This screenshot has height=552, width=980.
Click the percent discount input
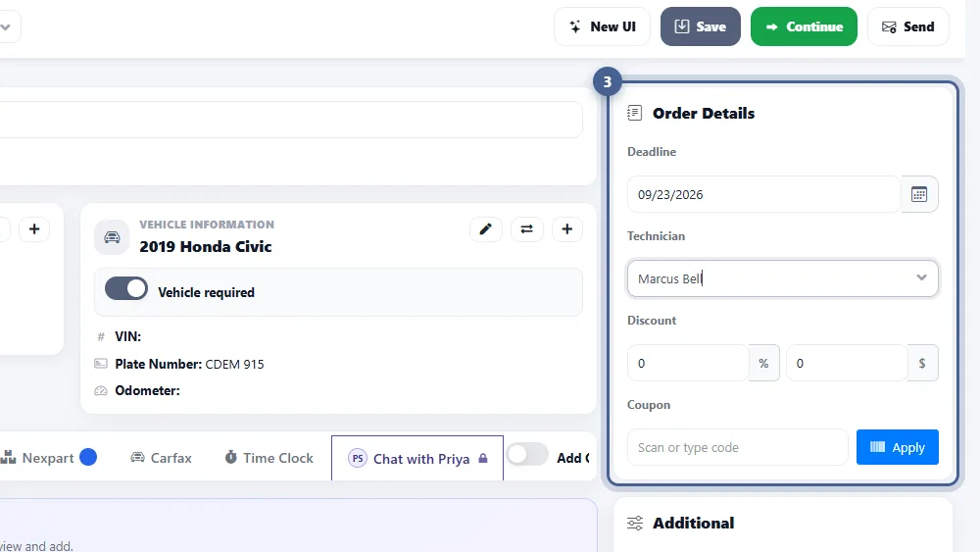click(688, 363)
